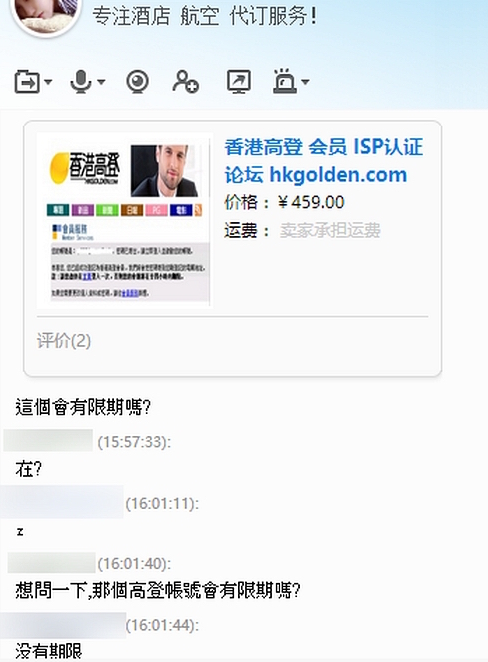Viewport: 488px width, 662px height.
Task: Click the contact signature 专注酒店 航空 代订服务
Action: [204, 16]
